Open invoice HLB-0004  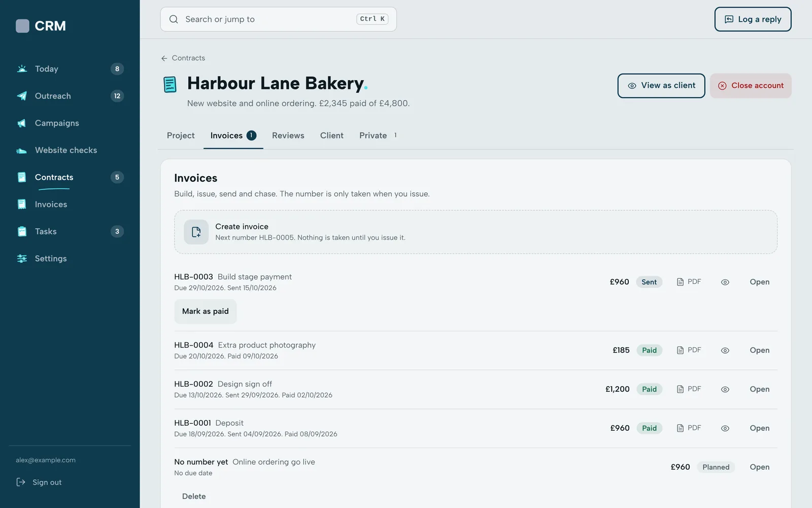click(760, 350)
